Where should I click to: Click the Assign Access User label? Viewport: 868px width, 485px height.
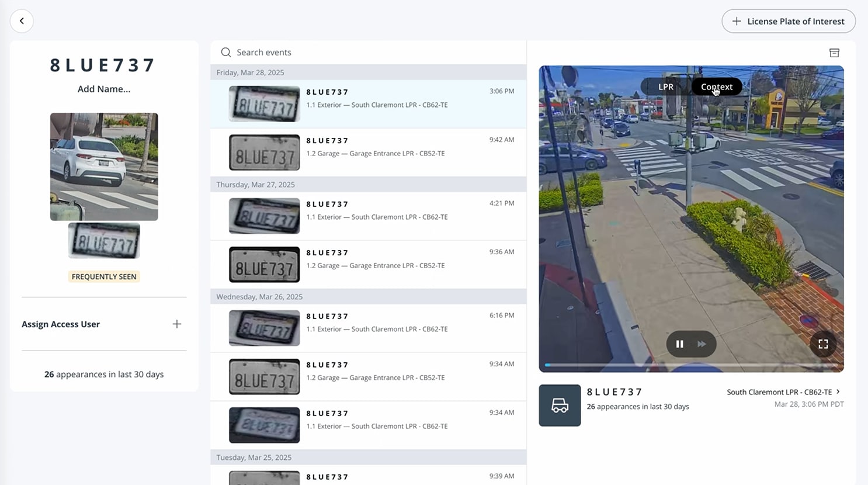(x=61, y=324)
